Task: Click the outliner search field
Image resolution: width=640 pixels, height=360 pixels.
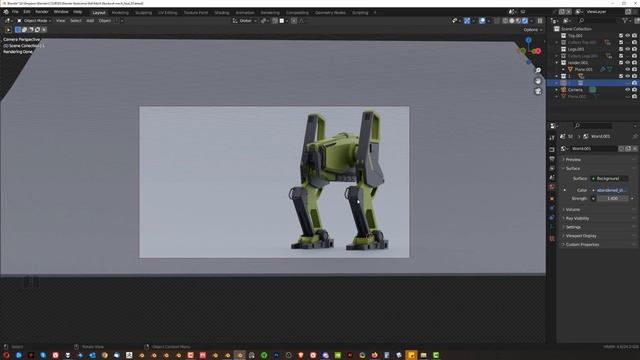Action: click(597, 21)
